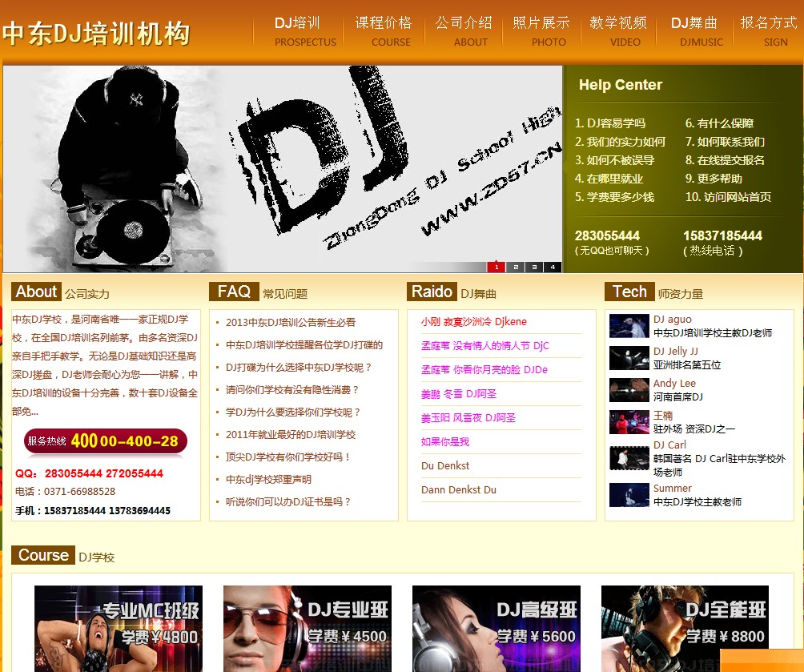Select 报名方式 SIGN in navigation
The width and height of the screenshot is (804, 672).
(x=768, y=31)
